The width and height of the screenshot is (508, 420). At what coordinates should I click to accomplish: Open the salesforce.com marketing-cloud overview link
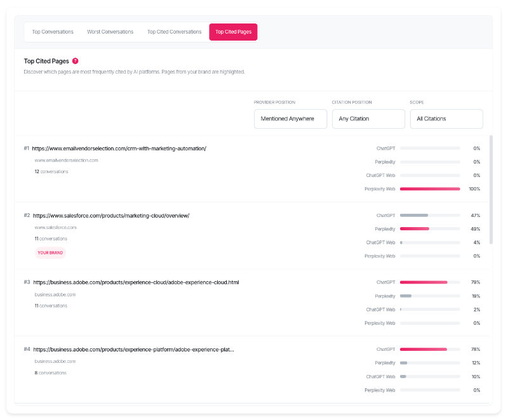[x=111, y=216]
